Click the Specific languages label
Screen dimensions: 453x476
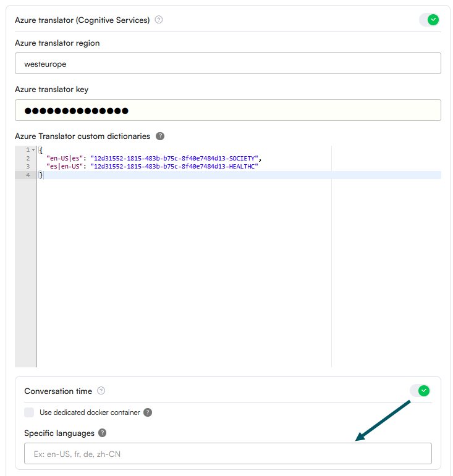[x=59, y=433]
